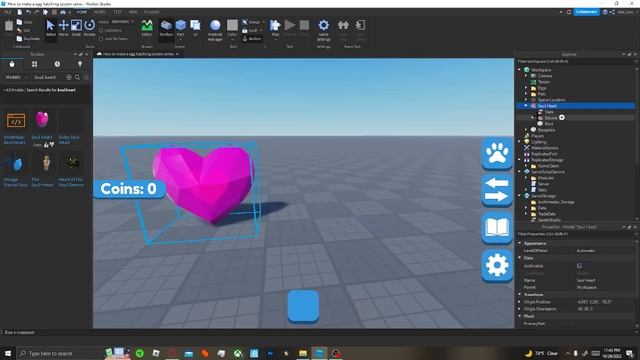Toggle the Collisions checkbox
This screenshot has height=360, width=640.
(101, 30)
